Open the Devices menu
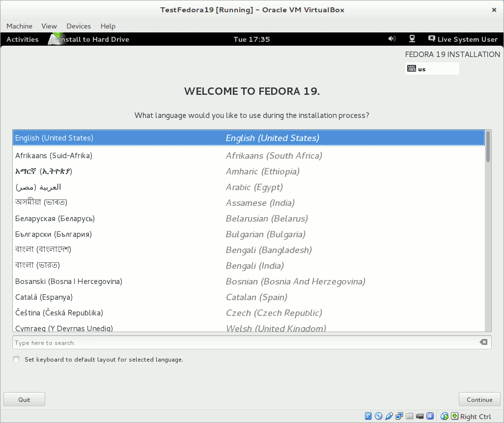The image size is (504, 423). [79, 26]
